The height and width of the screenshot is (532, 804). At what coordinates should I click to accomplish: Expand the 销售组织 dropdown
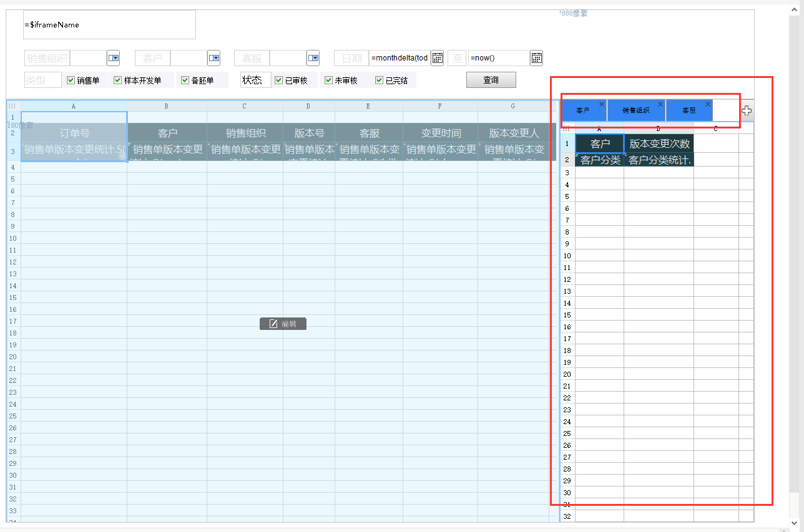[113, 58]
